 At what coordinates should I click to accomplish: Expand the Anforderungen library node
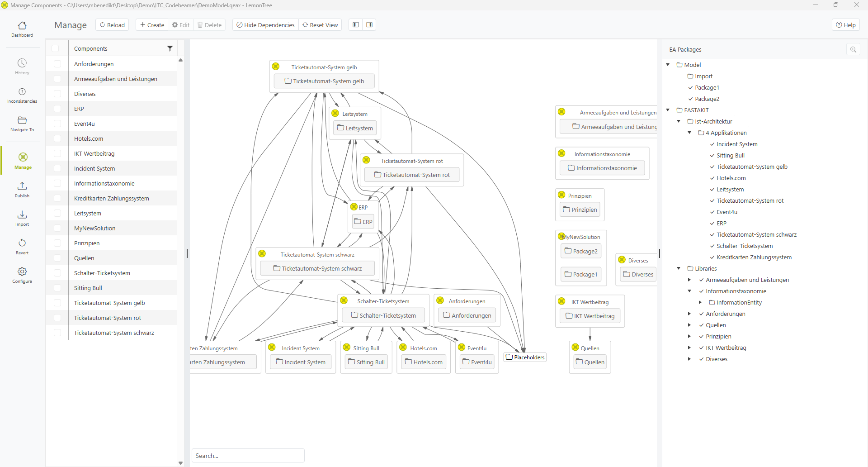click(689, 314)
